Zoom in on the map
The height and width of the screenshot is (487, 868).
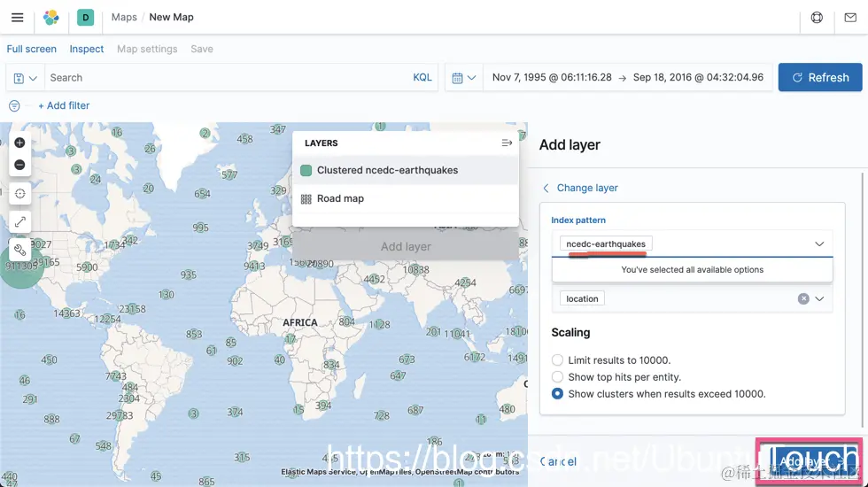point(19,143)
